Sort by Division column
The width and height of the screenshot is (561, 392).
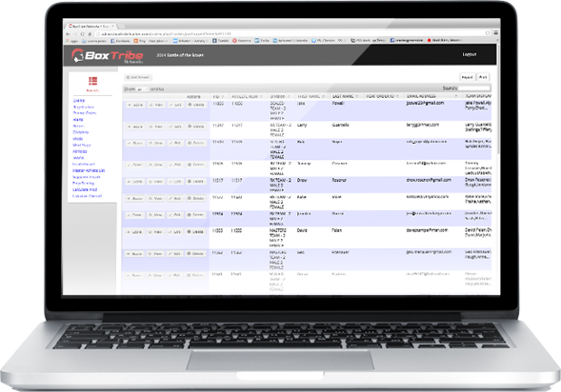[x=280, y=96]
